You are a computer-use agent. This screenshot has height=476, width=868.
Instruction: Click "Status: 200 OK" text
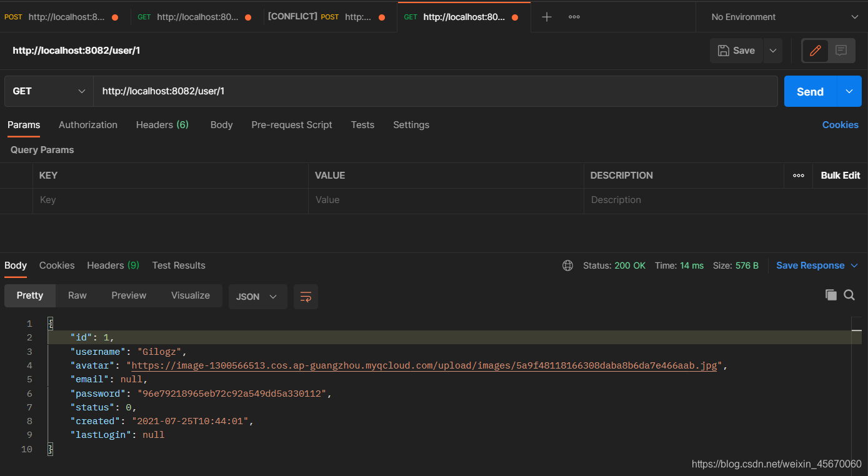(x=614, y=265)
